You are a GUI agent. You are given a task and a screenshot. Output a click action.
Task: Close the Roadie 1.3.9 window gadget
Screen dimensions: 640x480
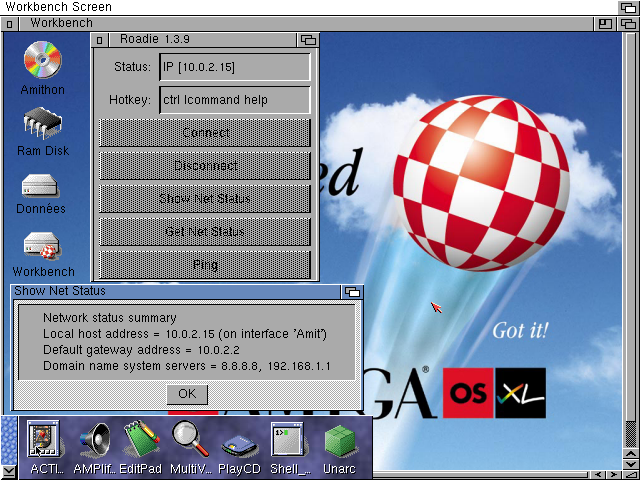point(99,40)
